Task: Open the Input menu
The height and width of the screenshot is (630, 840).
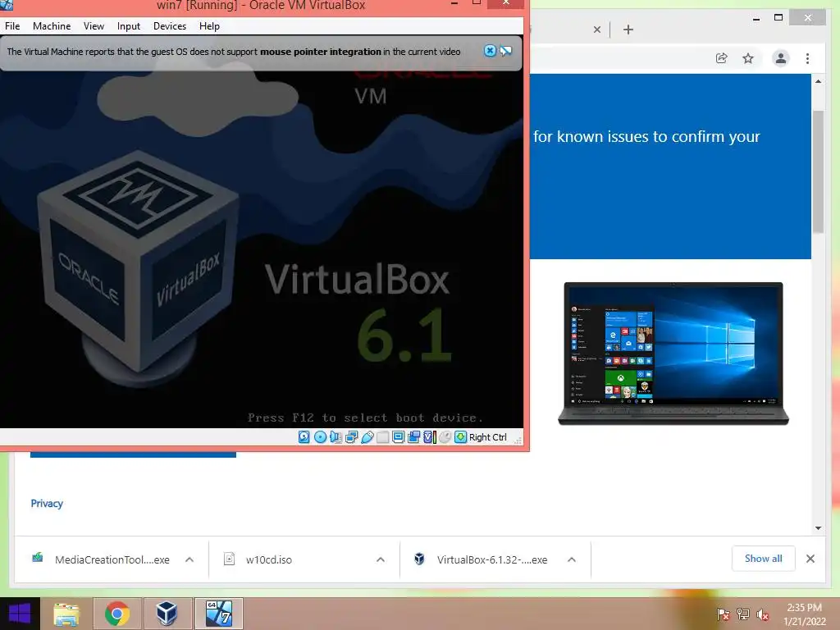Action: point(129,26)
